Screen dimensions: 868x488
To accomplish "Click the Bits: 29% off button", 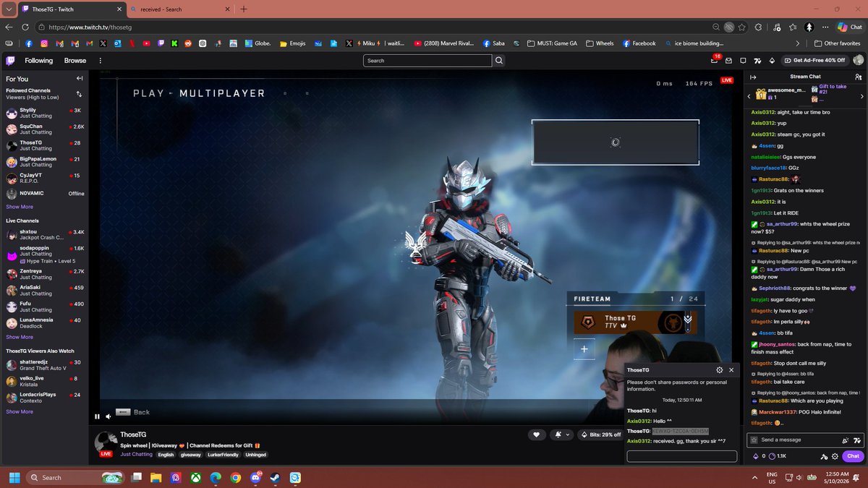I will tap(600, 435).
